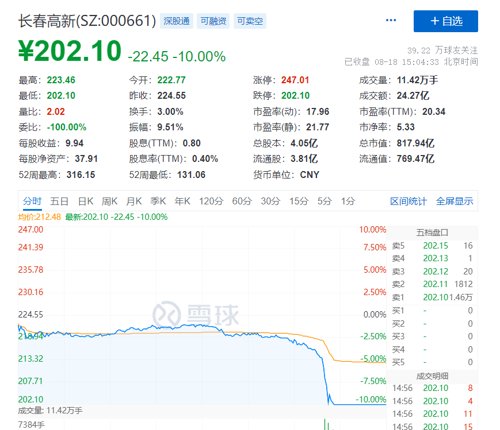Show the 1分 interval chart

[348, 201]
